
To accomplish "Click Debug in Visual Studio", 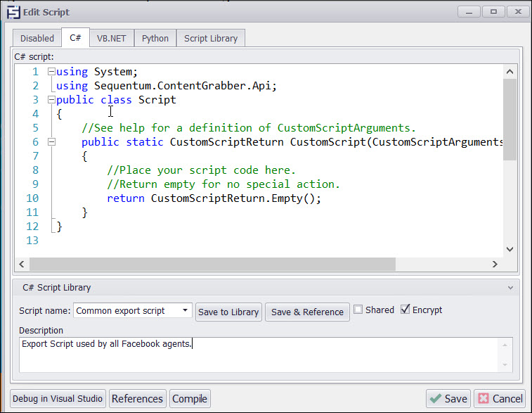I will 58,398.
